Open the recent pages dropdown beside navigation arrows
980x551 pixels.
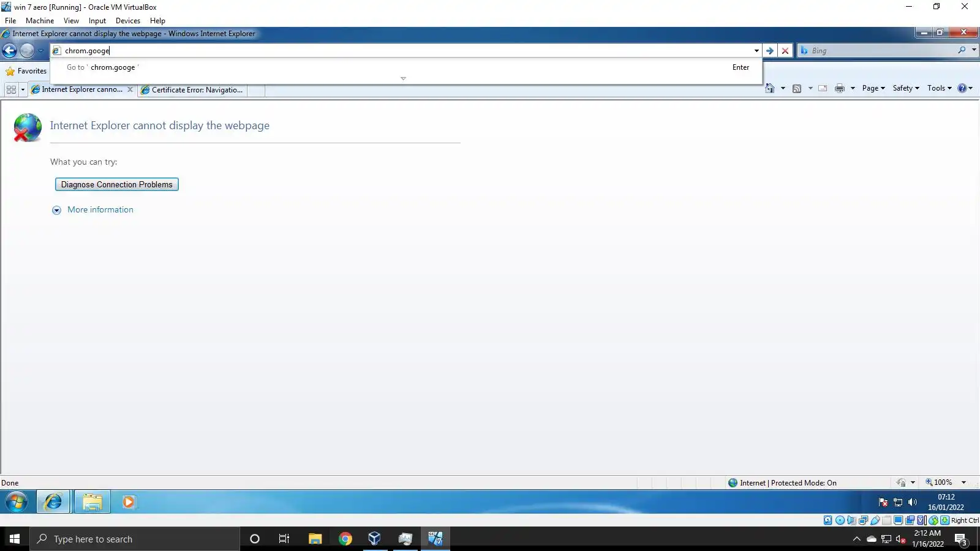[40, 51]
